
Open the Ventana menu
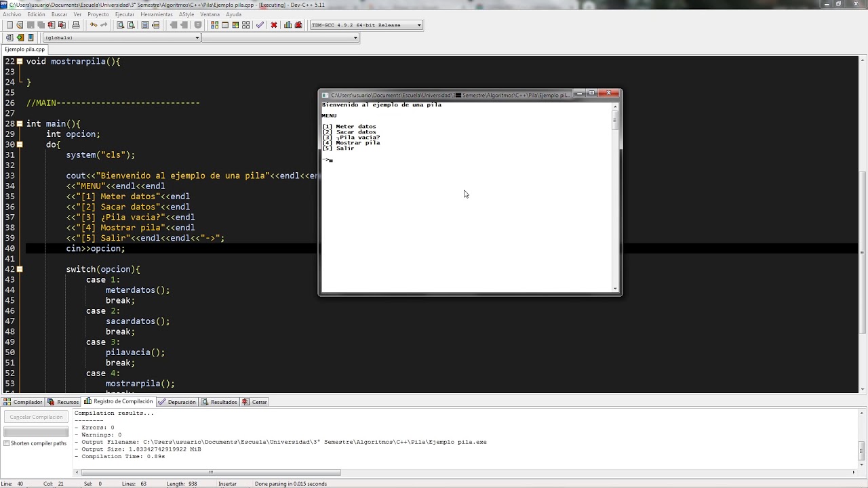click(210, 14)
